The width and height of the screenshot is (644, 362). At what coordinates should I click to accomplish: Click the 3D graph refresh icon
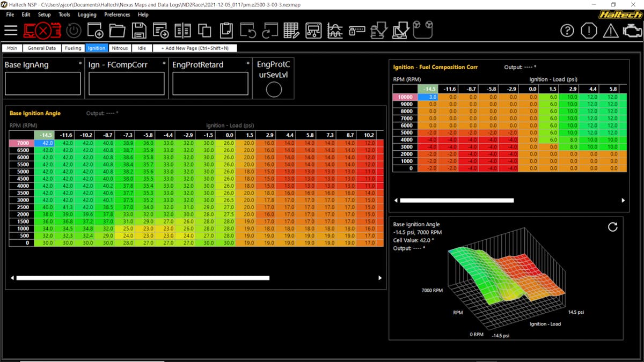612,227
